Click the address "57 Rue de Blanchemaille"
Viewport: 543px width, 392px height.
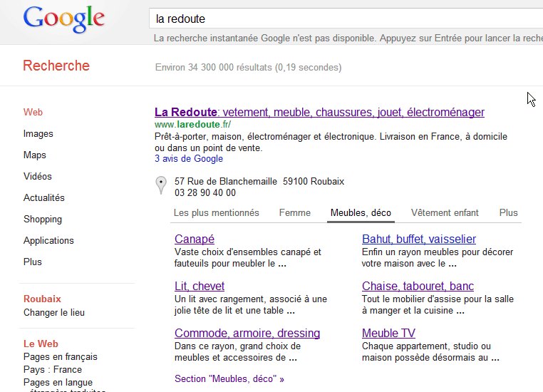[x=226, y=182]
